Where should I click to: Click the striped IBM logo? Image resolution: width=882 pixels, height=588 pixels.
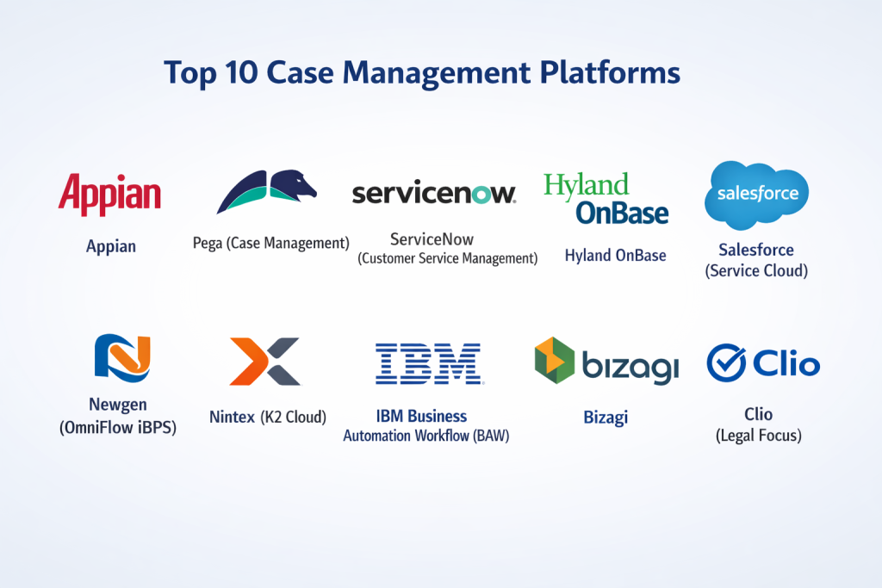tap(428, 363)
